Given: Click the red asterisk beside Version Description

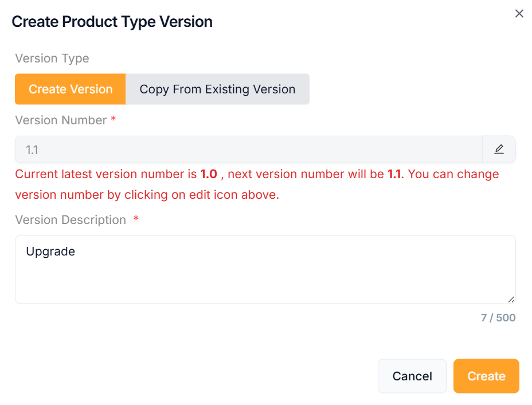Looking at the screenshot, I should click(136, 220).
